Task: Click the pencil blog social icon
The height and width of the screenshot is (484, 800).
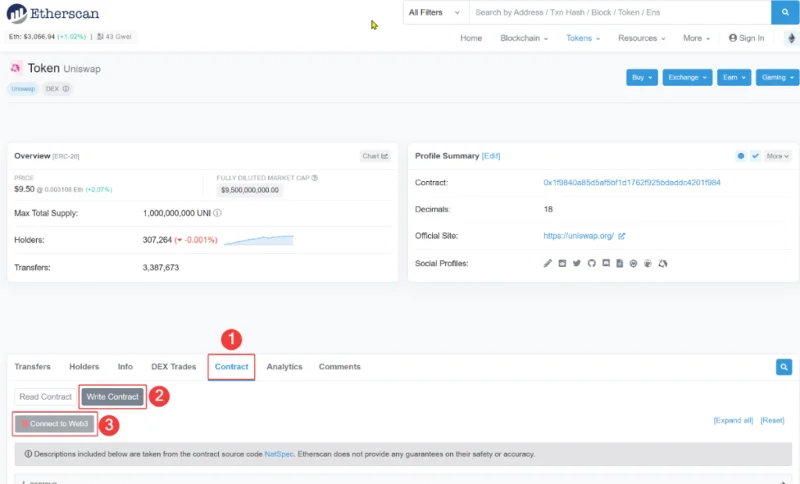Action: pyautogui.click(x=547, y=264)
